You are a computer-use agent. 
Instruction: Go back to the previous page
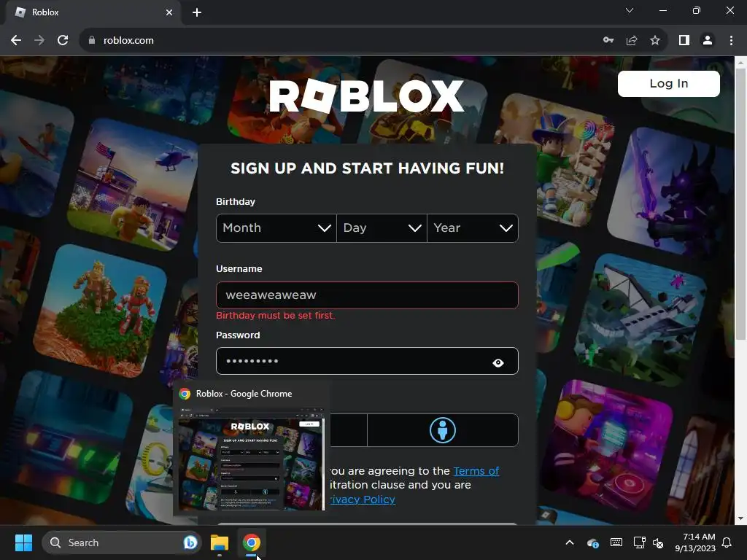pyautogui.click(x=16, y=41)
